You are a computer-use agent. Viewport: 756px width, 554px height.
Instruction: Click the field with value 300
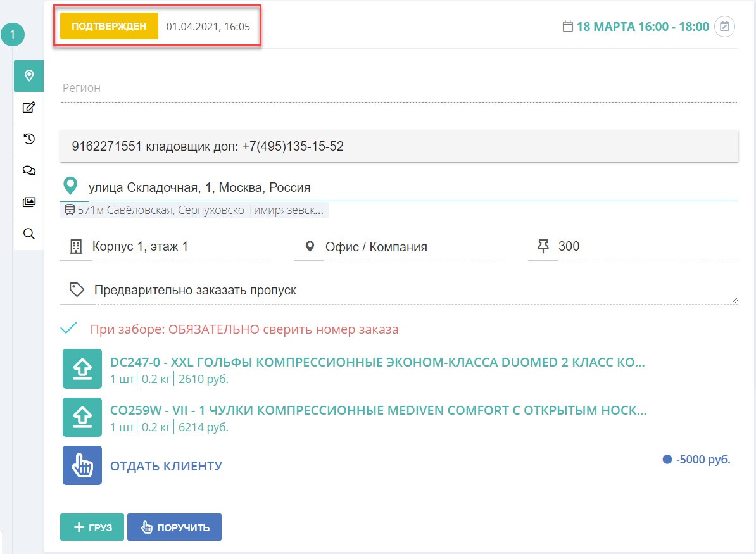click(648, 246)
